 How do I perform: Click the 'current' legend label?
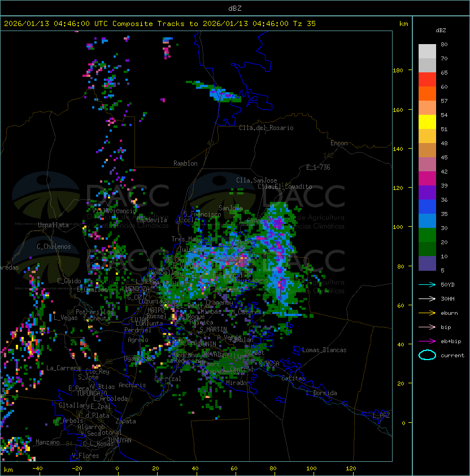pos(452,356)
